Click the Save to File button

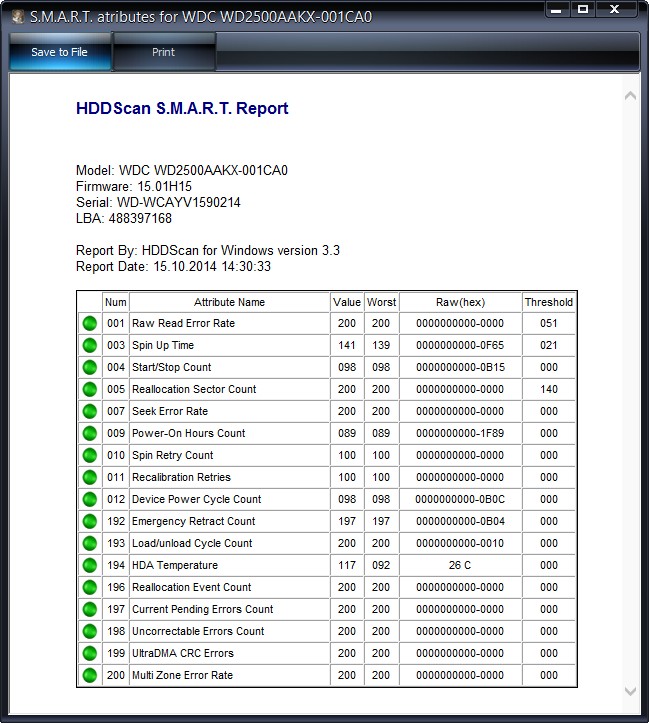point(60,52)
